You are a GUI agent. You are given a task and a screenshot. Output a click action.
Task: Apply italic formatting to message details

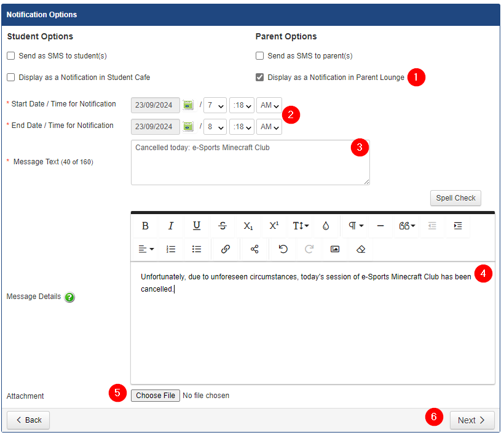click(171, 226)
